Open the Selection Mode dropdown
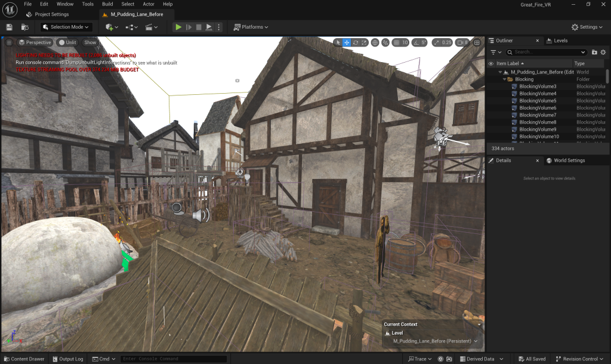This screenshot has height=364, width=611. coord(66,27)
